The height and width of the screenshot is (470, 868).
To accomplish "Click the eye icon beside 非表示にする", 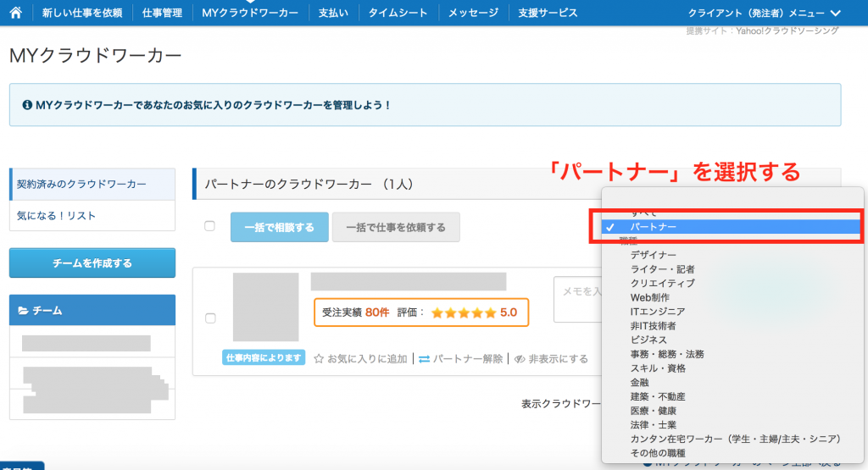I will 520,358.
